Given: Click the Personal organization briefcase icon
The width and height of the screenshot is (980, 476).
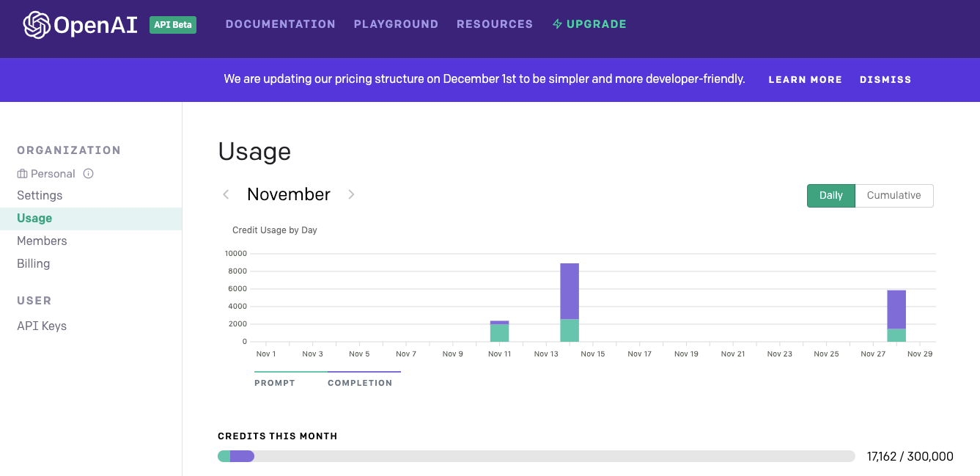Looking at the screenshot, I should tap(22, 174).
